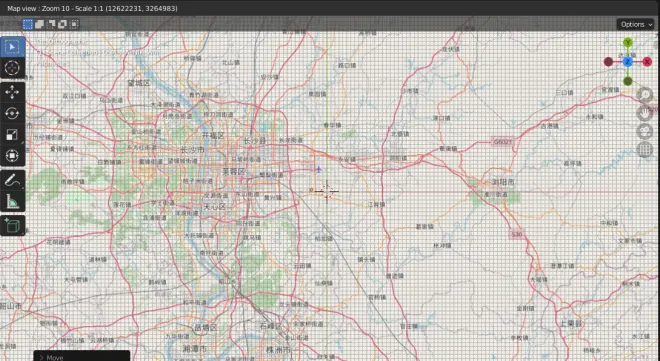This screenshot has width=660, height=361.
Task: Toggle the camera view icon
Action: (645, 131)
